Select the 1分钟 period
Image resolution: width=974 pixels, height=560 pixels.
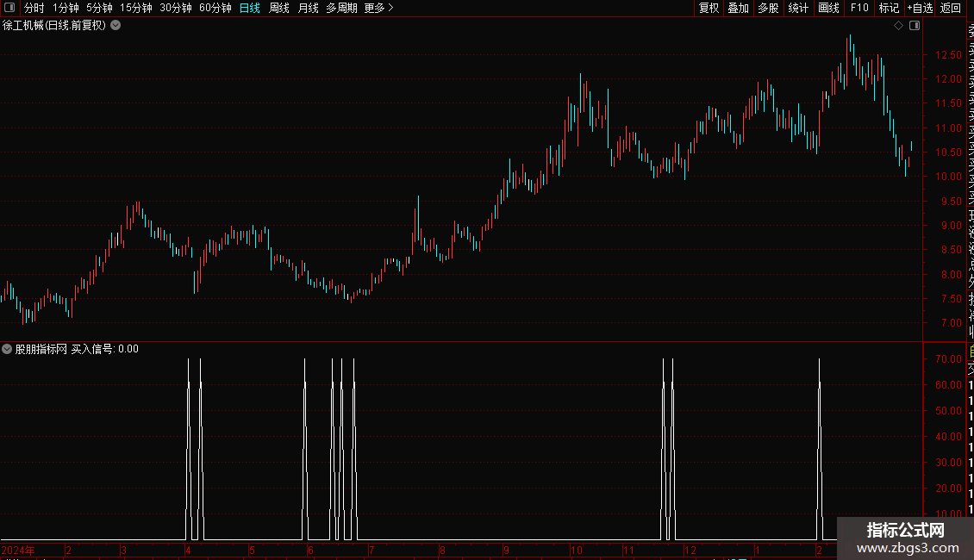click(x=66, y=8)
